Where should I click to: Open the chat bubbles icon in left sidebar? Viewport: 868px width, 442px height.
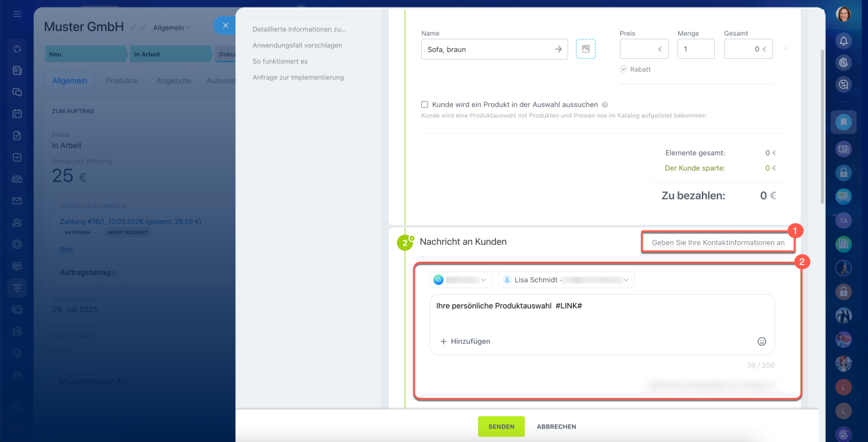17,92
